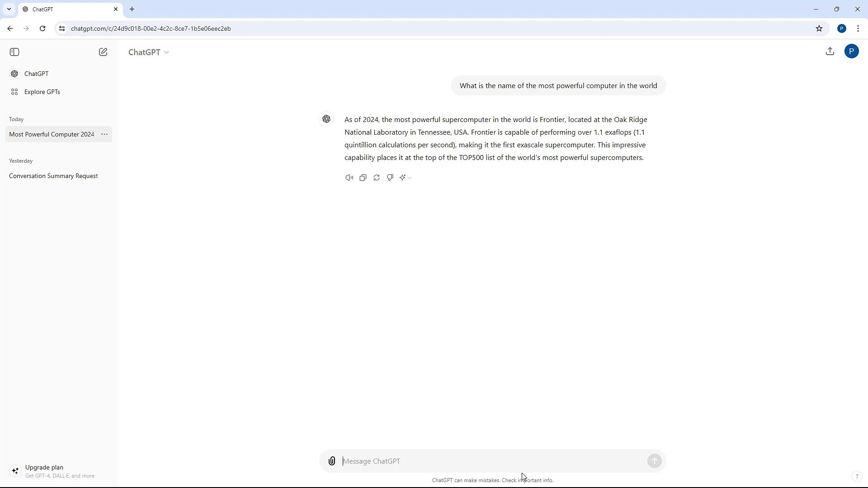Viewport: 868px width, 488px height.
Task: Play the response aloud with the speaker icon
Action: 349,177
